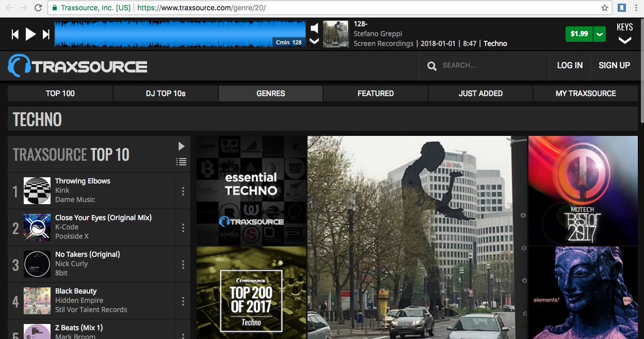Image resolution: width=644 pixels, height=339 pixels.
Task: Play the Traxsource Top 10 playlist
Action: 181,146
